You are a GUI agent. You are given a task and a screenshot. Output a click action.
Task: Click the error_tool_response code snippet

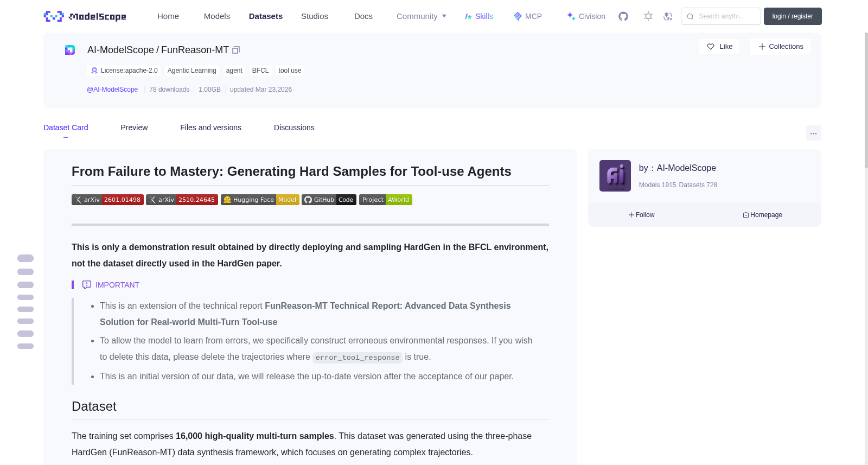358,358
